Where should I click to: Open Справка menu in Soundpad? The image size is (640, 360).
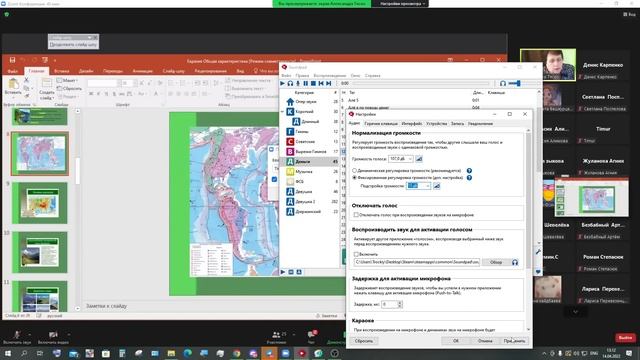(x=372, y=76)
